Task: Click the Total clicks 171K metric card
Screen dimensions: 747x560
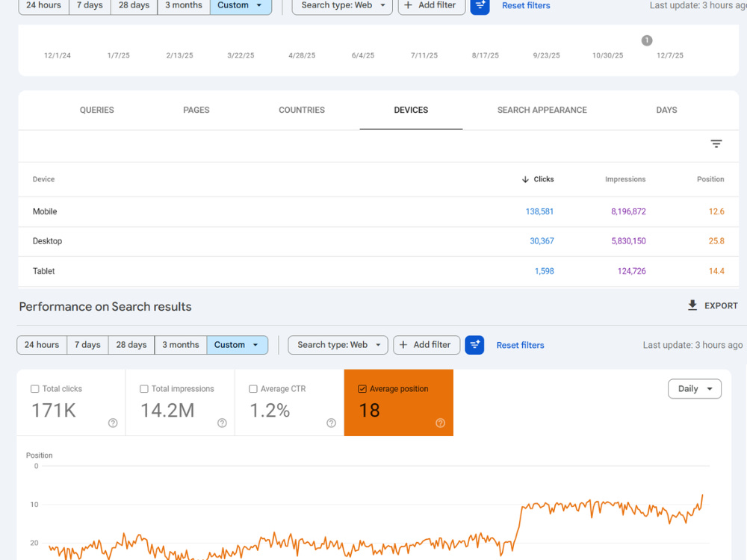Action: [x=71, y=402]
